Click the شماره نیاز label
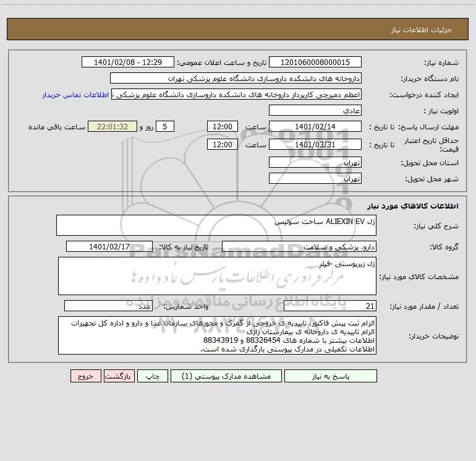 (x=441, y=63)
